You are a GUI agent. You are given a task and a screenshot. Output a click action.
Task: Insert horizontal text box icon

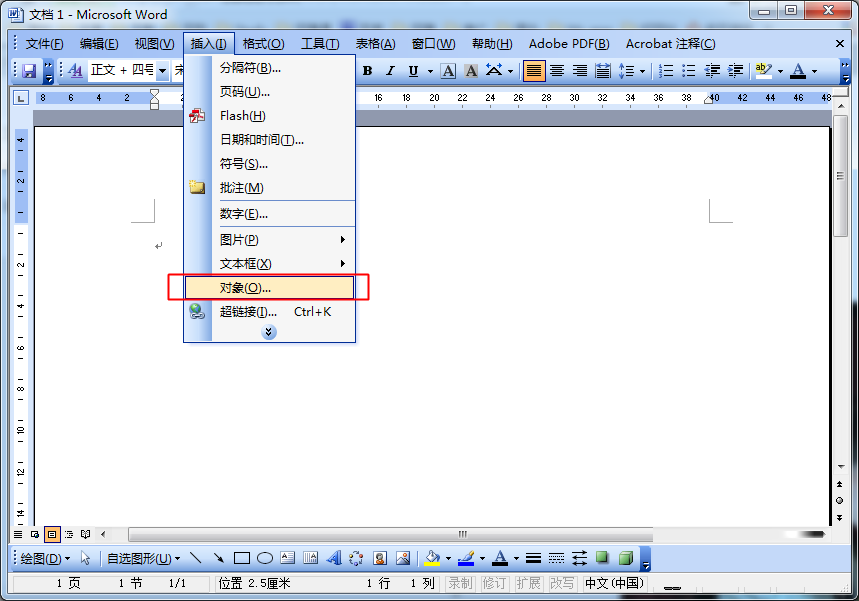(x=288, y=558)
